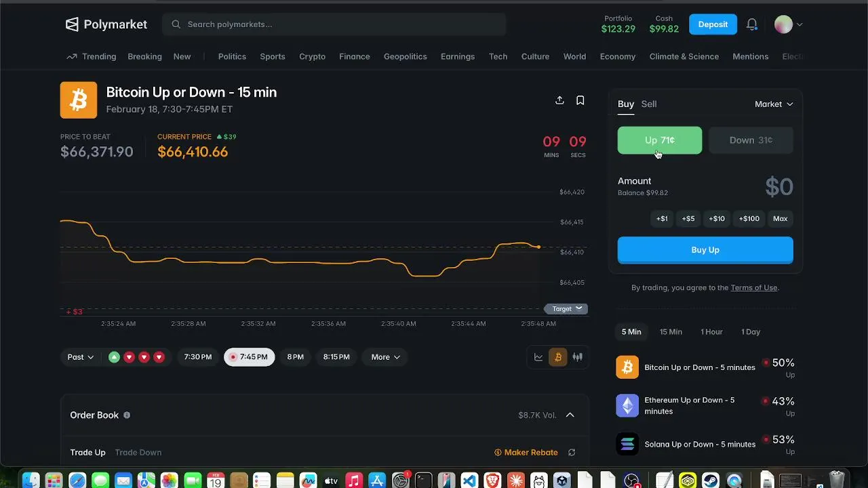Open Terminal in the Dock
This screenshot has width=868, height=488.
tap(423, 480)
